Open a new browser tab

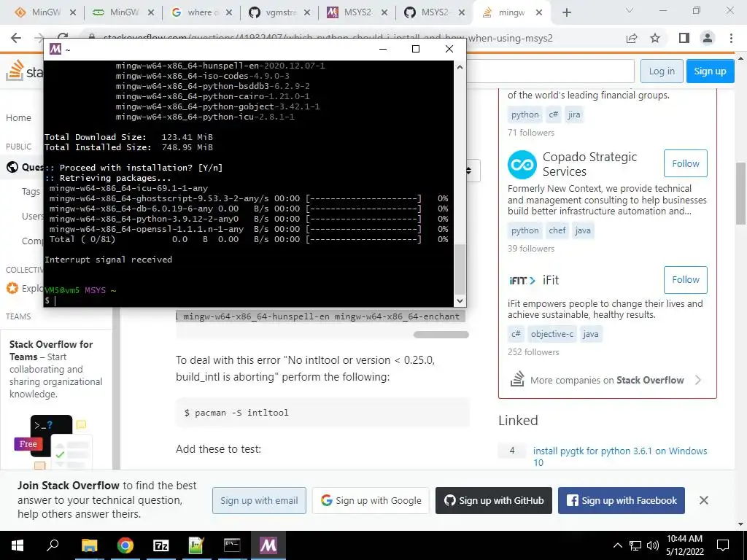[566, 13]
